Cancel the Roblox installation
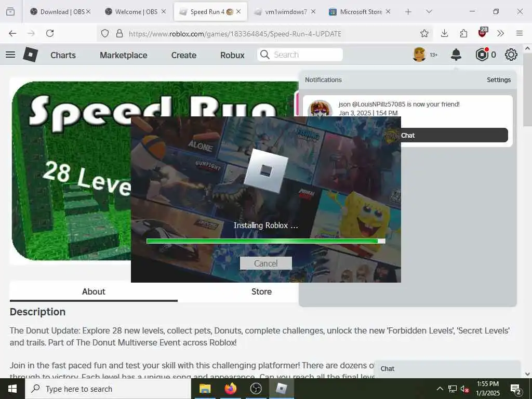532x399 pixels. (x=265, y=263)
